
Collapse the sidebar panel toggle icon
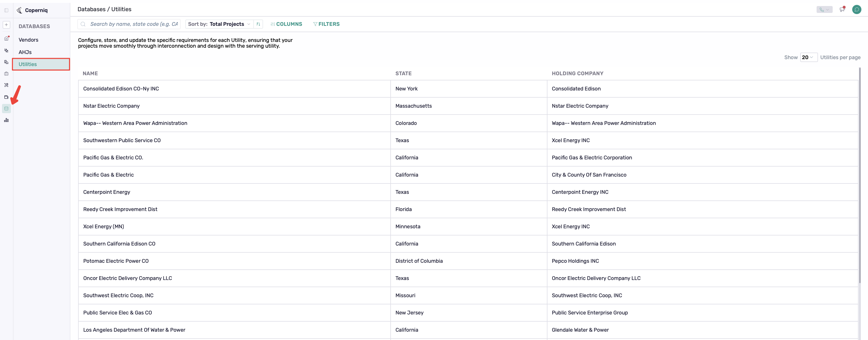(x=6, y=10)
